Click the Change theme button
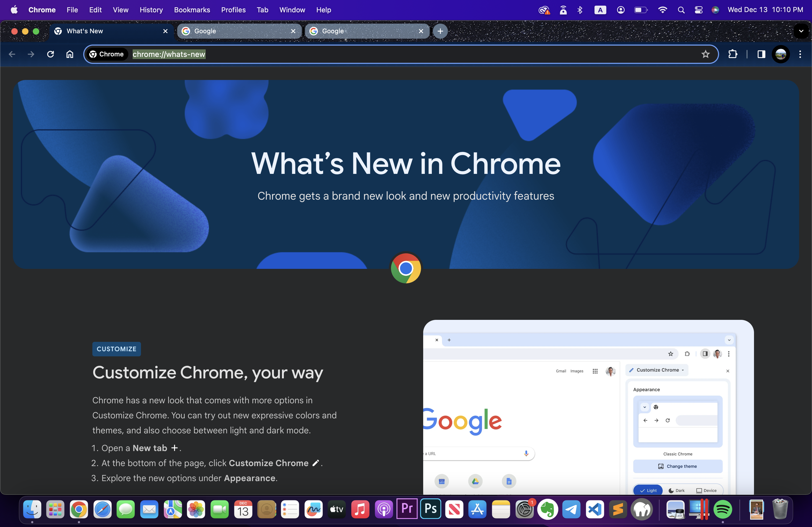This screenshot has width=812, height=527. pos(677,466)
